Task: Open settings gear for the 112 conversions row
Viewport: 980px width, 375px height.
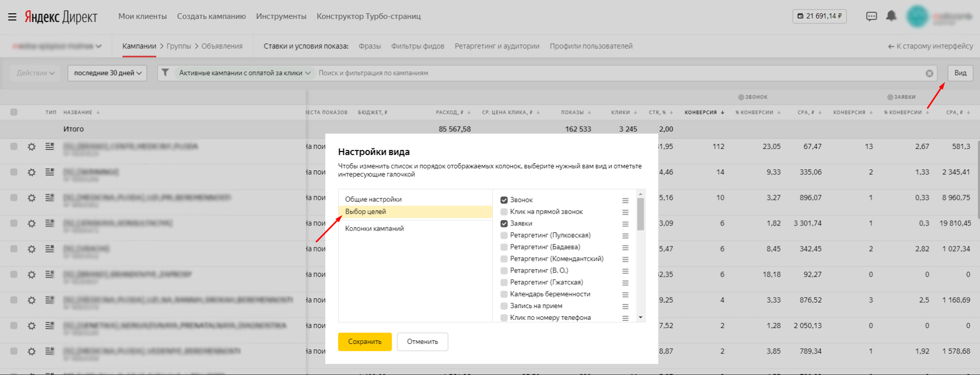Action: pos(32,147)
